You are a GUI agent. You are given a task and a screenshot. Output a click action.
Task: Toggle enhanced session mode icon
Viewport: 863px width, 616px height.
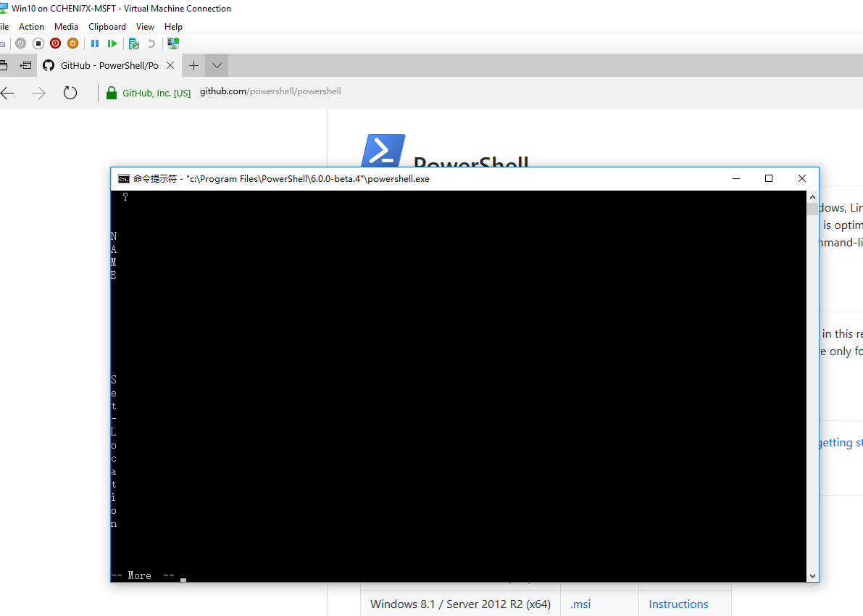pyautogui.click(x=173, y=43)
